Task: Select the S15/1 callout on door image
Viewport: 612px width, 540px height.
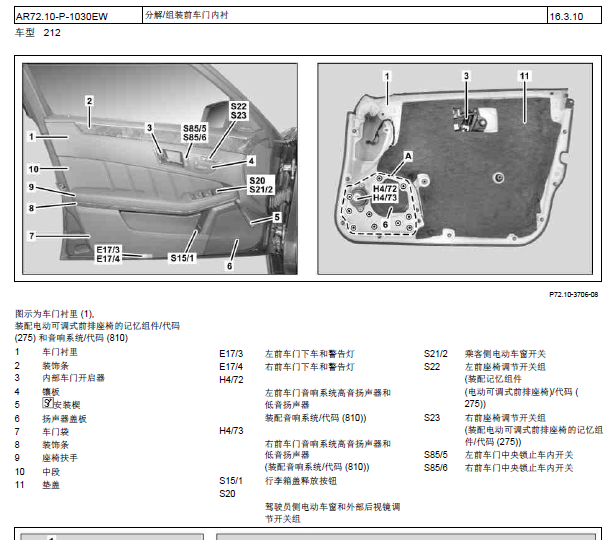Action: pyautogui.click(x=181, y=258)
